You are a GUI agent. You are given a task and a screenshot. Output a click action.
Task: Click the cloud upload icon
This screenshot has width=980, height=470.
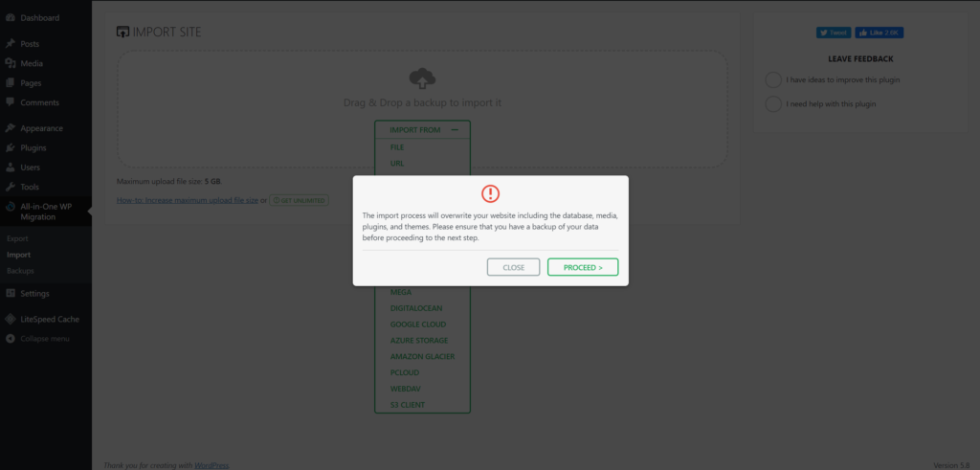pos(422,78)
